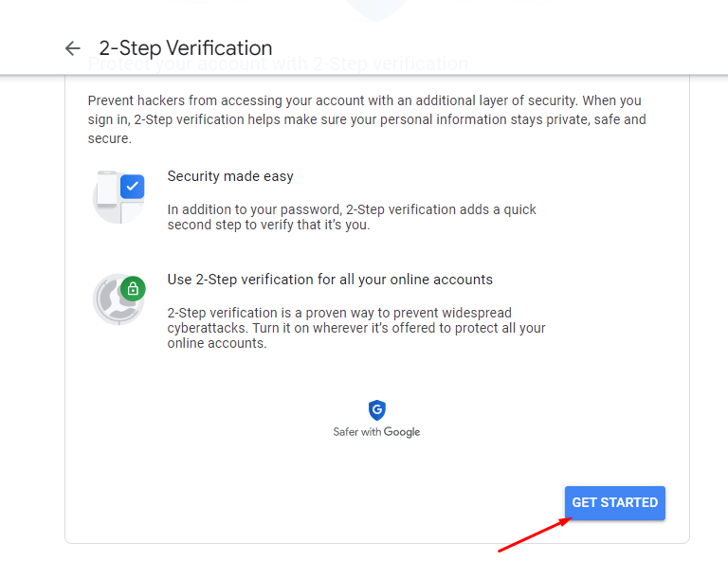This screenshot has height=561, width=728.
Task: Select the Security made easy heading
Action: click(230, 176)
